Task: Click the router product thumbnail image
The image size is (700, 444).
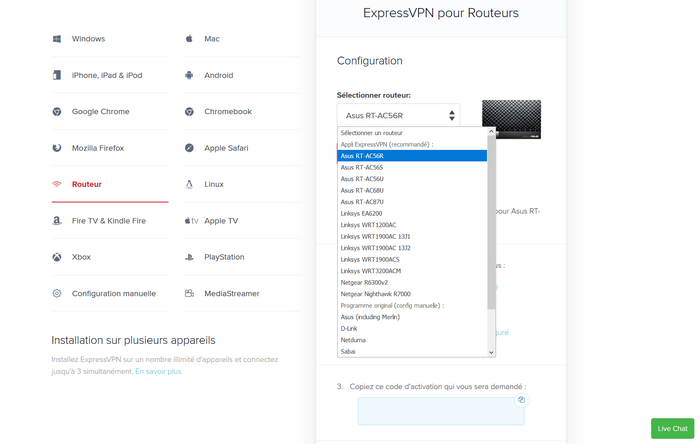Action: 511,119
